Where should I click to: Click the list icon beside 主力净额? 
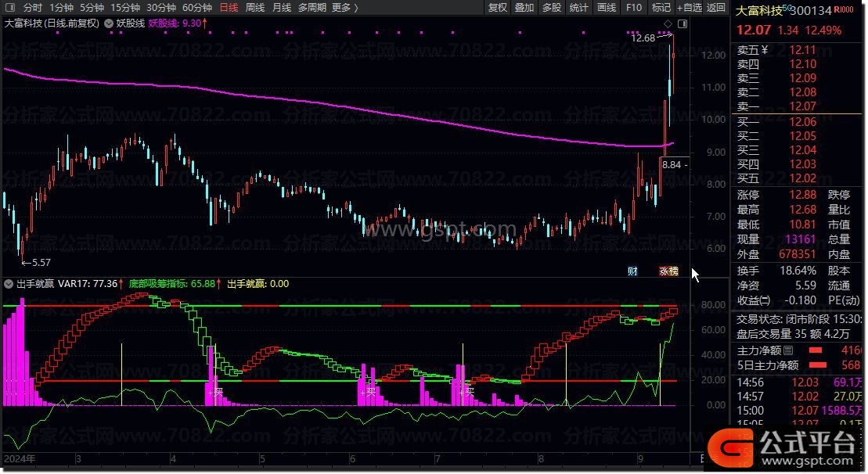[x=788, y=350]
